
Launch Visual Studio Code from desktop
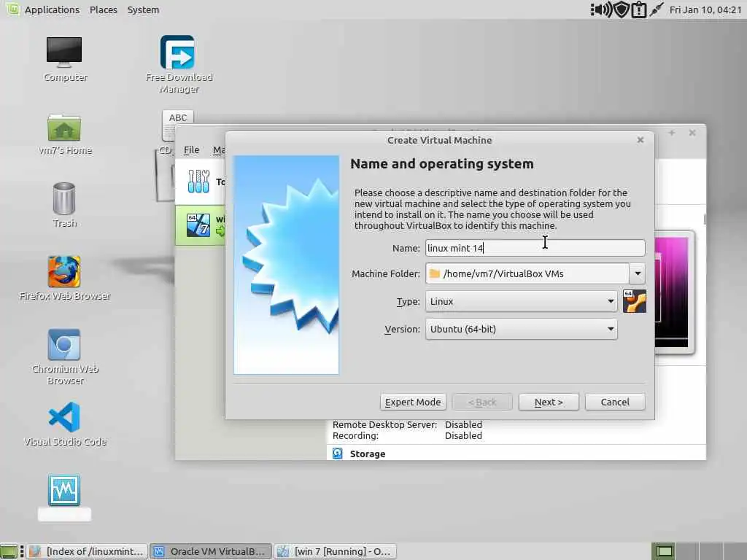coord(64,417)
